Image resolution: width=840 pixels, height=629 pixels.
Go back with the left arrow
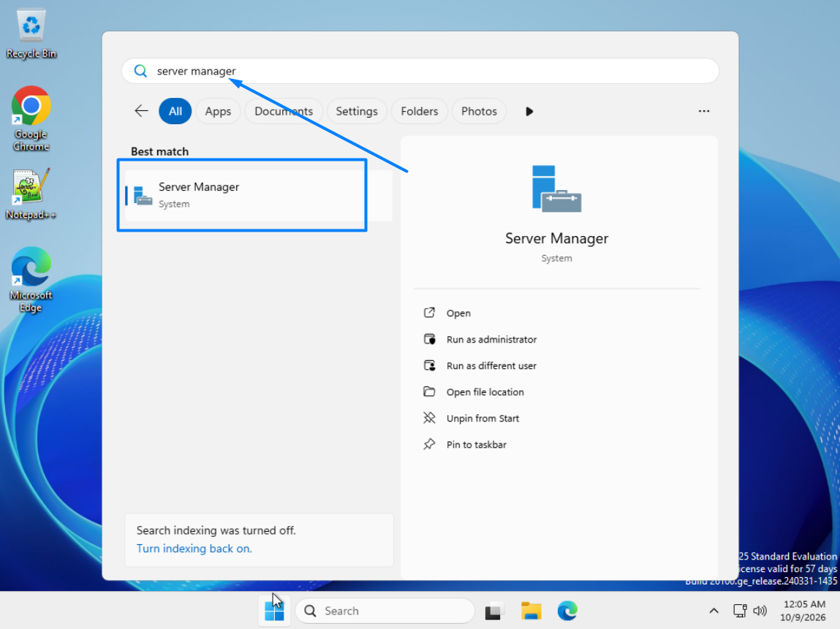(141, 111)
